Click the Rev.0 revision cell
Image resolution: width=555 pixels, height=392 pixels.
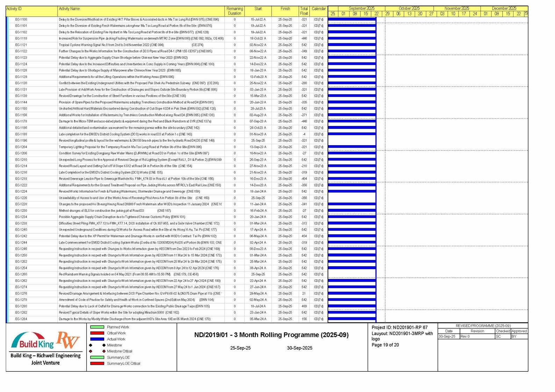465,336
